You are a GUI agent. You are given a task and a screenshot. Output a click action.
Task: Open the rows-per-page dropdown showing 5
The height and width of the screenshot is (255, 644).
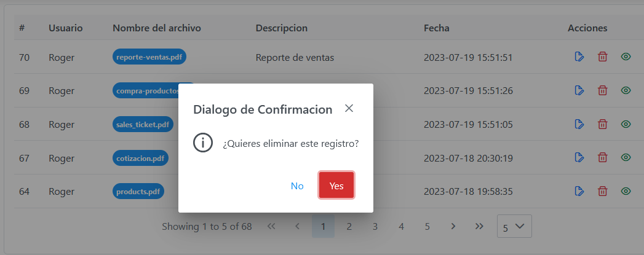point(514,226)
